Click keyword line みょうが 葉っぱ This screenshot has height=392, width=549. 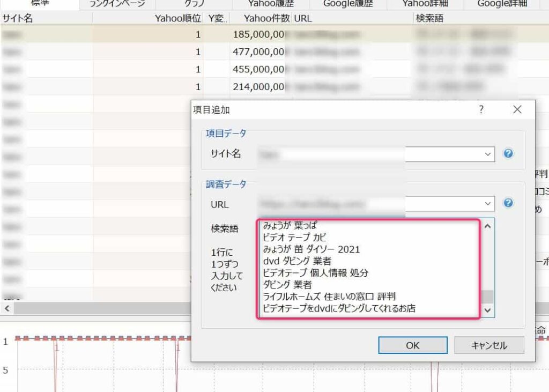click(290, 225)
